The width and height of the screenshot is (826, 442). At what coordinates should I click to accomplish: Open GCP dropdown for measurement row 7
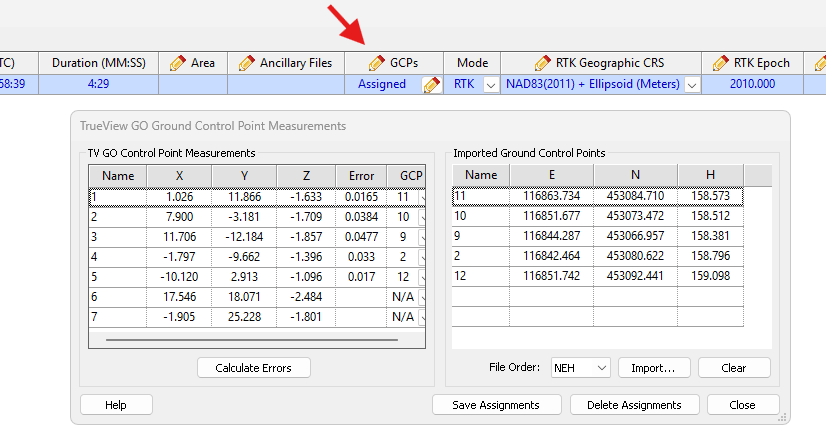pyautogui.click(x=422, y=317)
